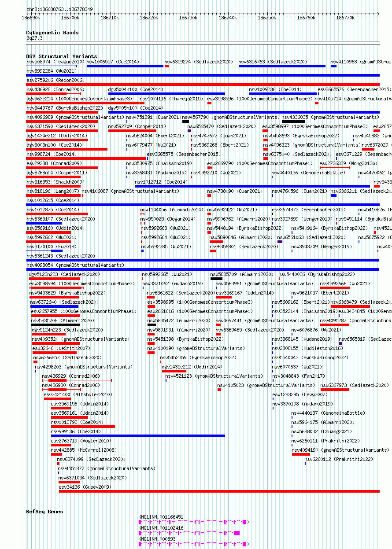Select the nsv6359274 (Sedlazeck2020) variant label
The image size is (392, 549).
(x=199, y=62)
